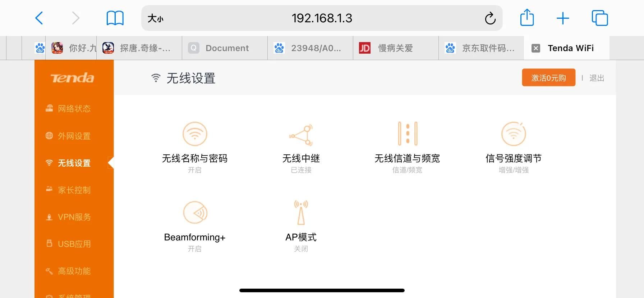
Task: Open the AP mode antenna icon
Action: tap(301, 213)
